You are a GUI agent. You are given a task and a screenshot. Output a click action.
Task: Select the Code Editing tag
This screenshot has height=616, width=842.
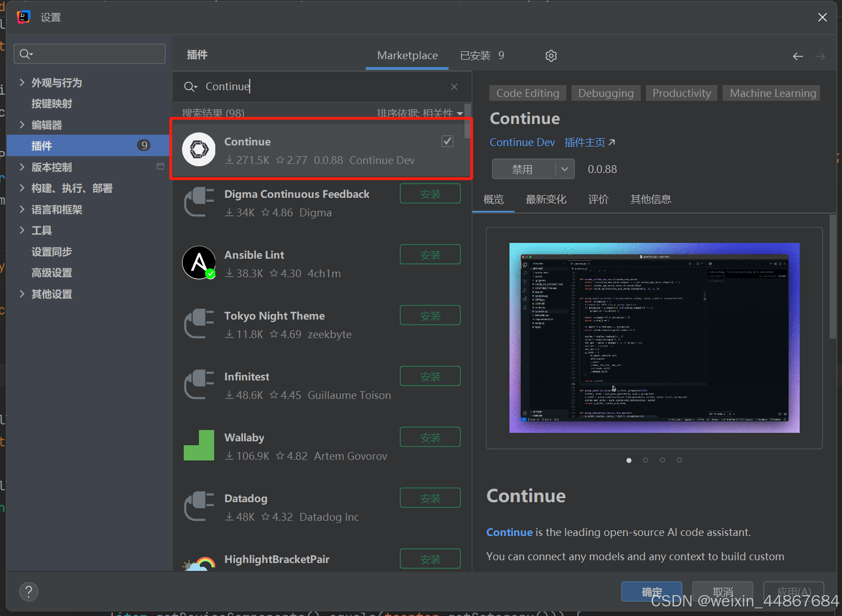point(528,93)
